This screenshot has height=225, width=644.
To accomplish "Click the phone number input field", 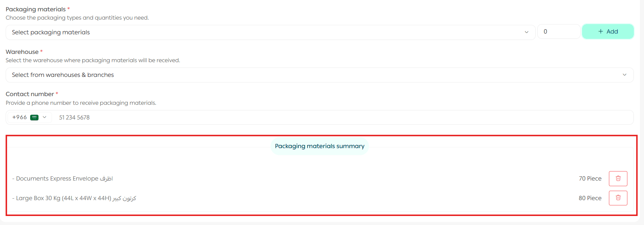I will click(x=340, y=118).
